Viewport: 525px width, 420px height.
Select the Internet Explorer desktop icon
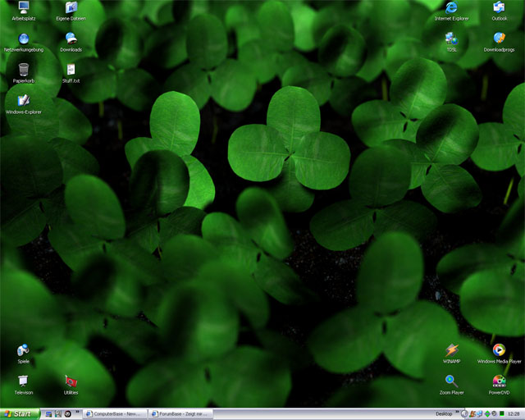coord(451,11)
